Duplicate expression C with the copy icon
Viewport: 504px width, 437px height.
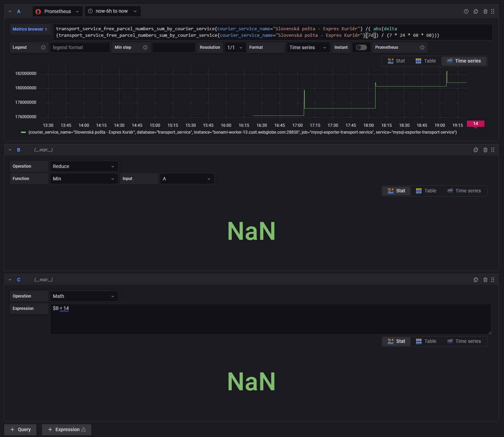pos(476,280)
